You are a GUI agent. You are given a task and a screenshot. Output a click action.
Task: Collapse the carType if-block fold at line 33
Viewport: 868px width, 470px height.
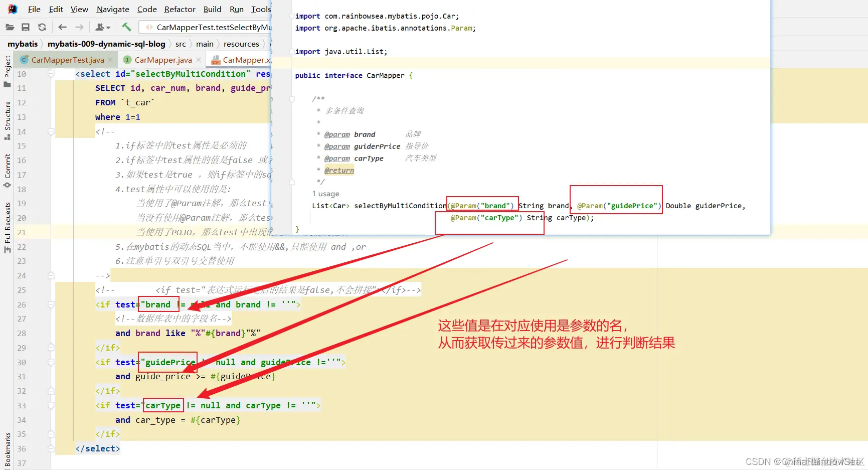51,405
